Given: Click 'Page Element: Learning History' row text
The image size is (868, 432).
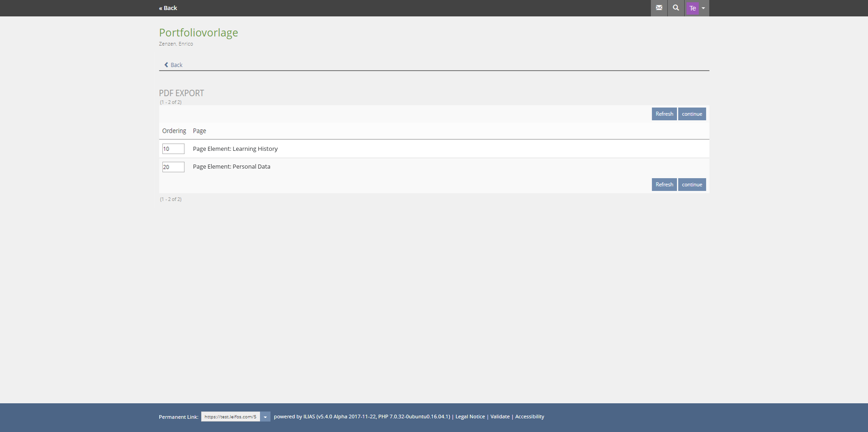Looking at the screenshot, I should point(235,149).
